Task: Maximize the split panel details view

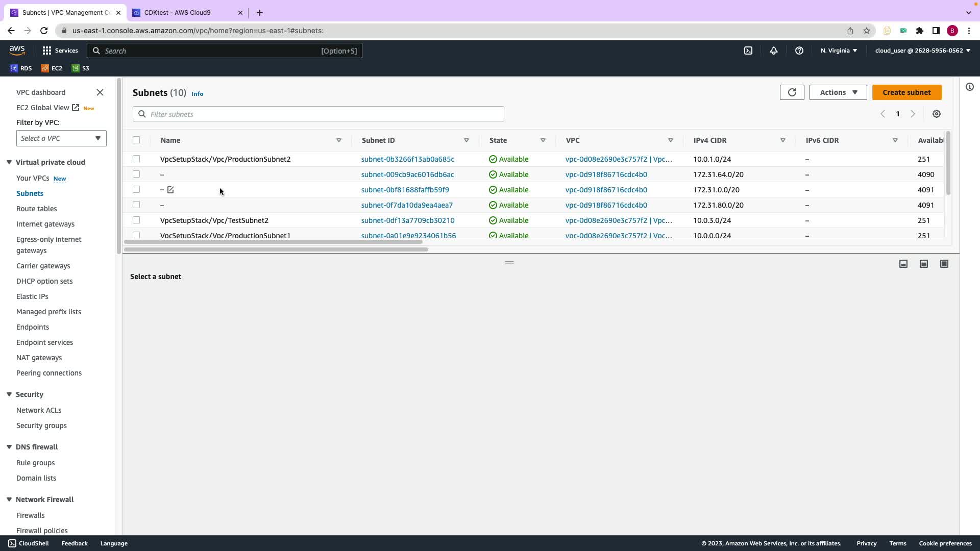Action: (944, 264)
